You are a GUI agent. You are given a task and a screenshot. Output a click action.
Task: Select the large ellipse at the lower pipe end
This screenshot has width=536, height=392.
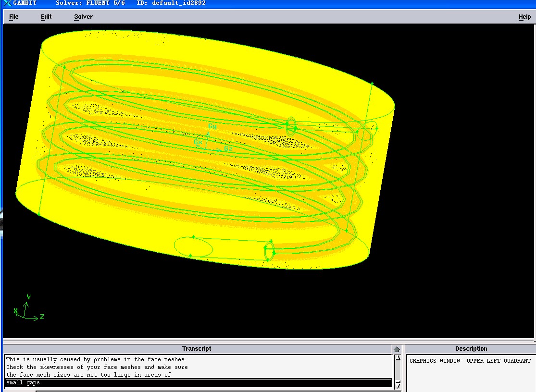point(193,247)
